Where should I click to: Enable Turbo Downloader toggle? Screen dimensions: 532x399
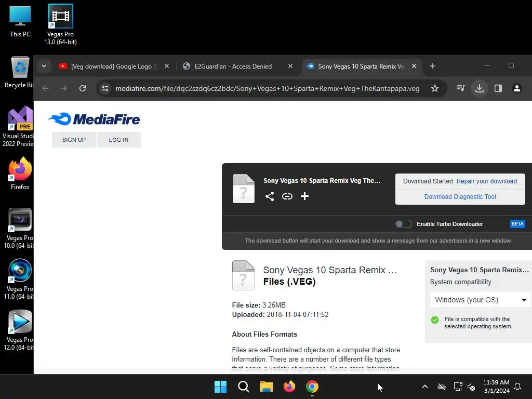click(x=403, y=224)
